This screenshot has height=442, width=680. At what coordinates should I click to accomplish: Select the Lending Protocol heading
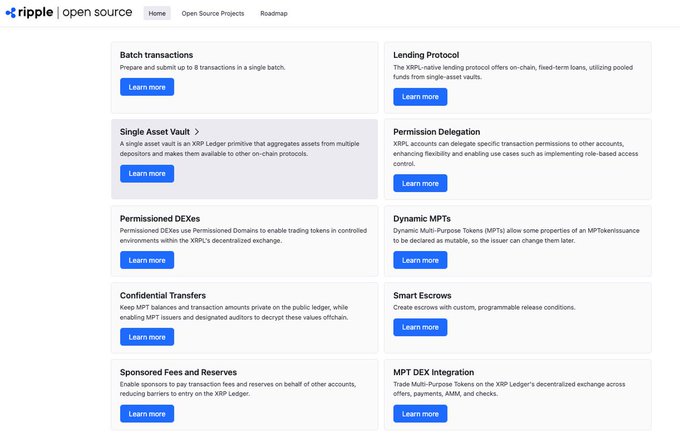click(x=426, y=55)
